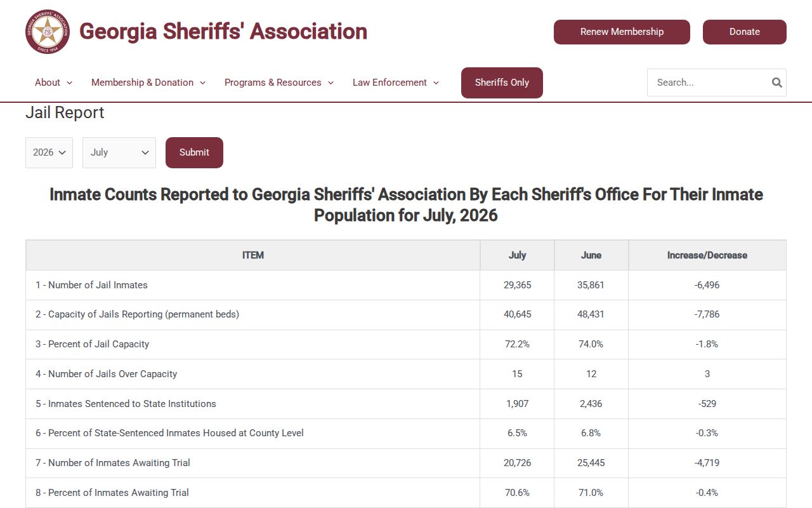The image size is (812, 508).
Task: Select the 70.6% July value
Action: pyautogui.click(x=517, y=493)
